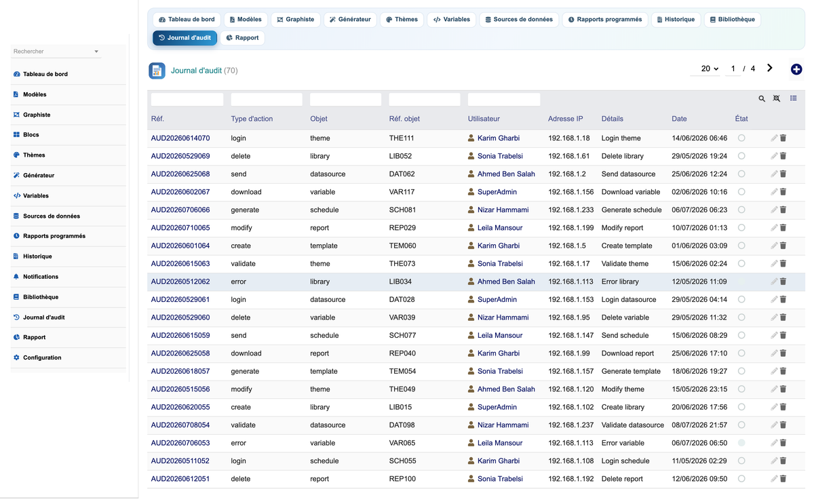Screen dimensions: 814x504
Task: Pencil icon for row AUD20260515056
Action: [774, 389]
